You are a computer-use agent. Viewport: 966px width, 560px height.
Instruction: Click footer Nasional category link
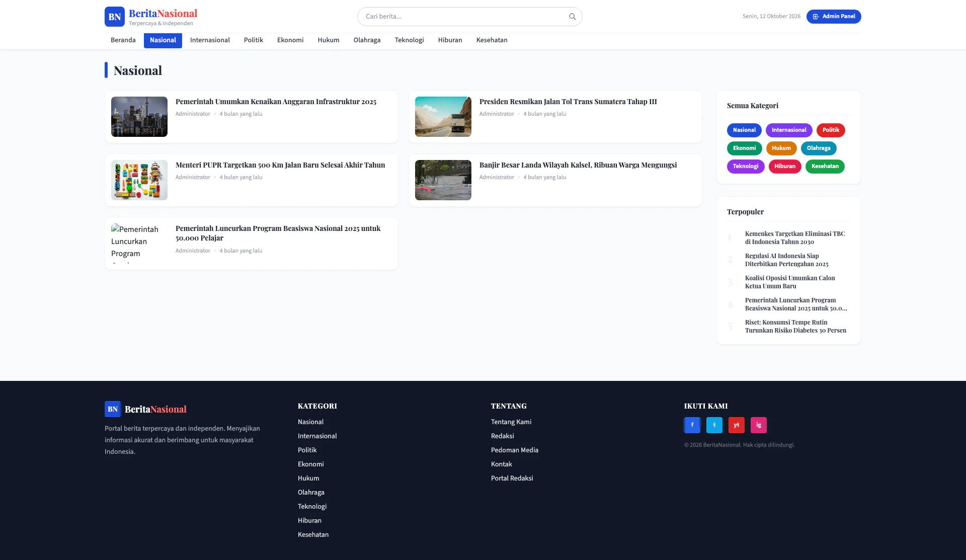(x=310, y=422)
